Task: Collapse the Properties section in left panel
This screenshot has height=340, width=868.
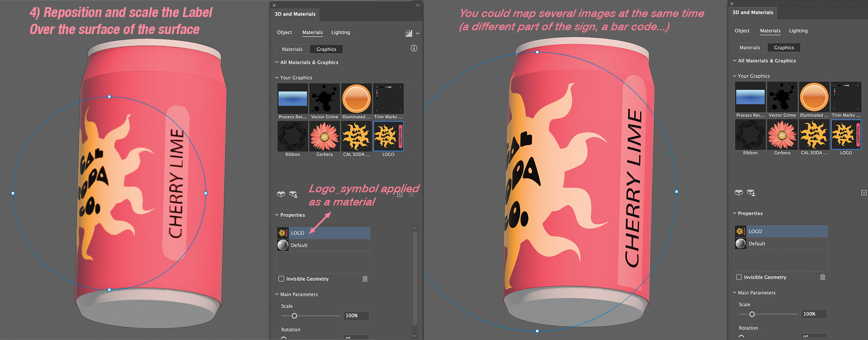Action: (277, 215)
